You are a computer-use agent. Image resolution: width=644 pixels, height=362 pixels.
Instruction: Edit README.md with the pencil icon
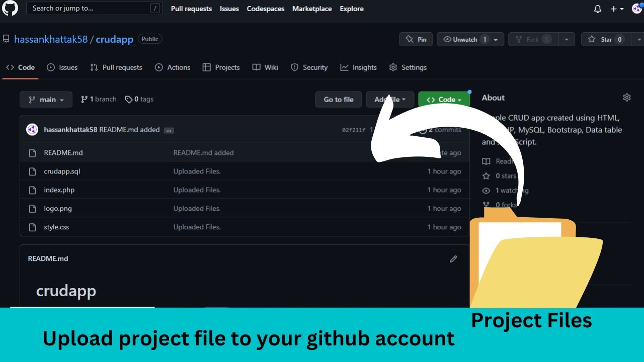[453, 259]
